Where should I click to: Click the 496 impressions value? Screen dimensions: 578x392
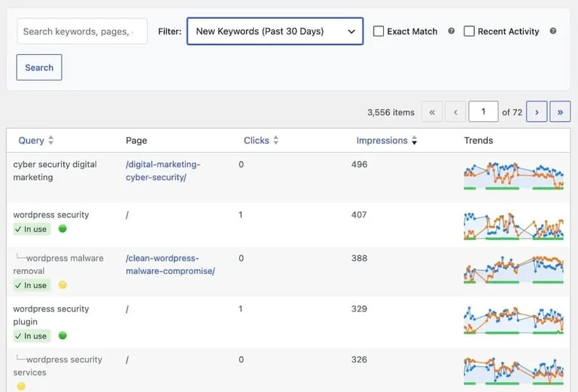point(359,164)
